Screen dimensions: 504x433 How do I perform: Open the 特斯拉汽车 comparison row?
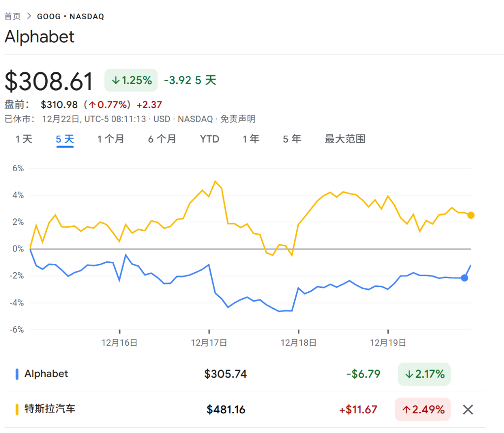point(50,409)
